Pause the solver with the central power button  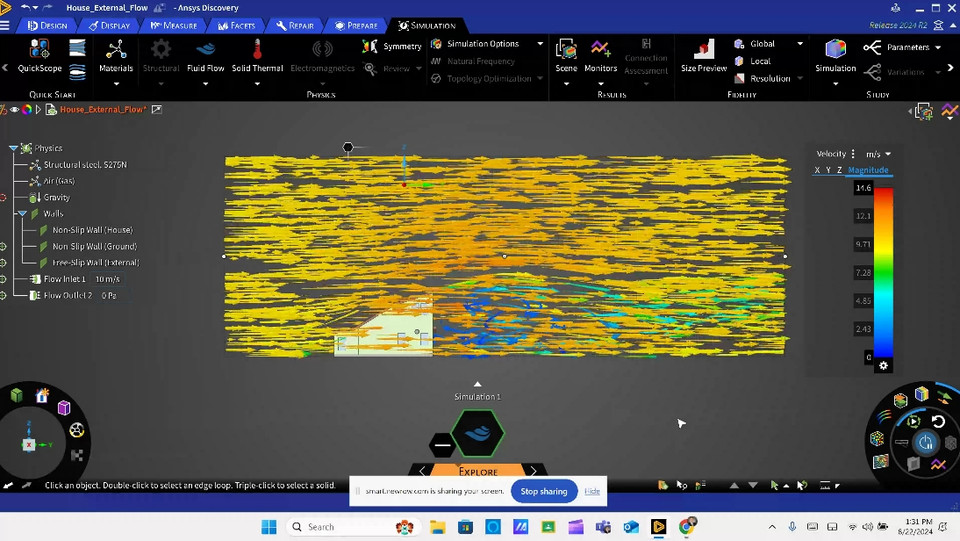click(926, 442)
